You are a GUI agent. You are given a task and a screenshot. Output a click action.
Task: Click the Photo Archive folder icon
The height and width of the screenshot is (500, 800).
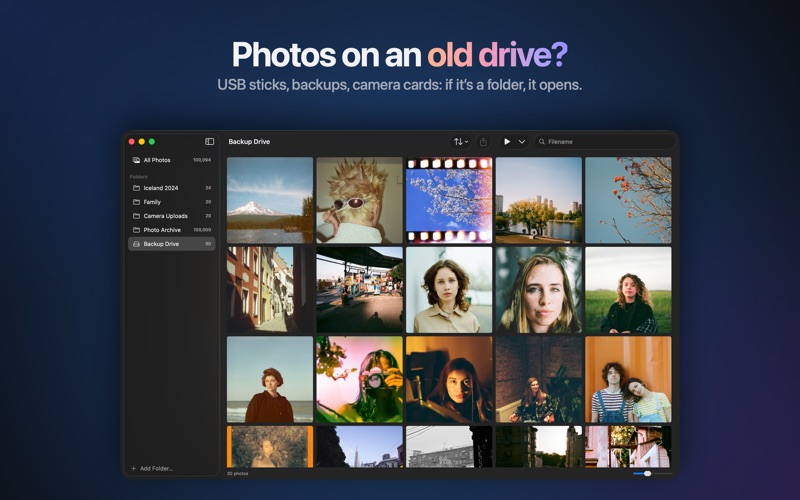pos(136,230)
